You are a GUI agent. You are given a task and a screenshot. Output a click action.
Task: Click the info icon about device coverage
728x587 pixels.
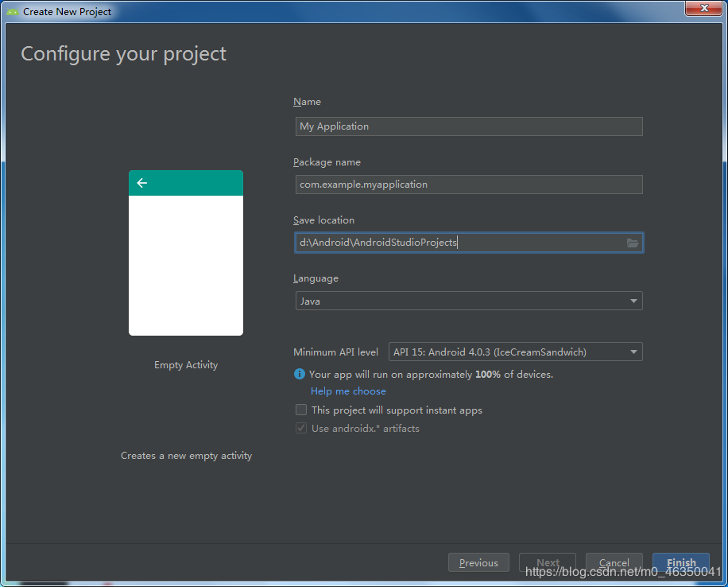300,374
